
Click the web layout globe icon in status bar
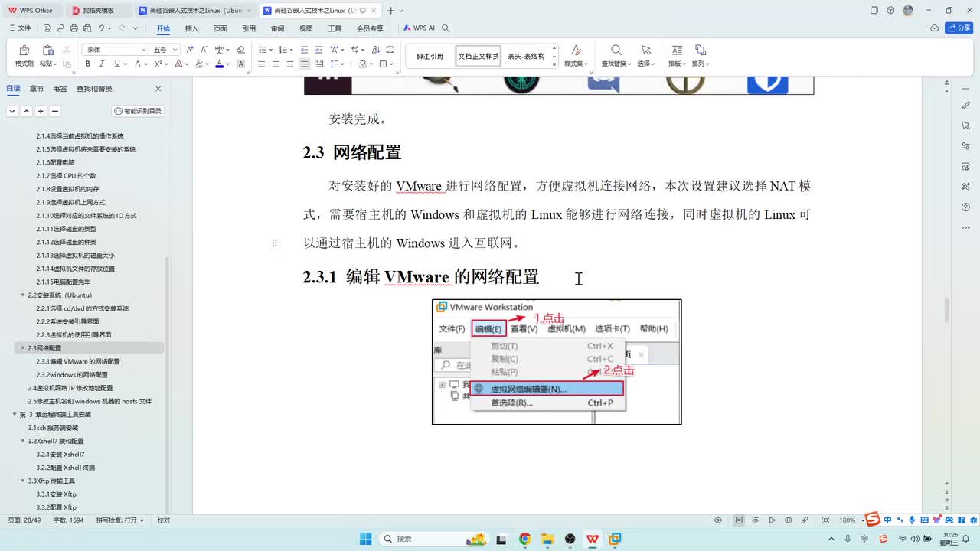789,520
